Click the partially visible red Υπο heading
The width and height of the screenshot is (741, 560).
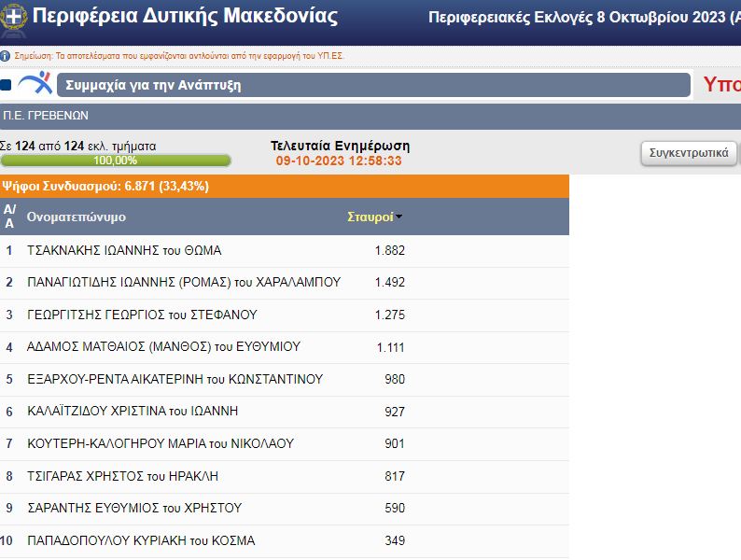[722, 85]
